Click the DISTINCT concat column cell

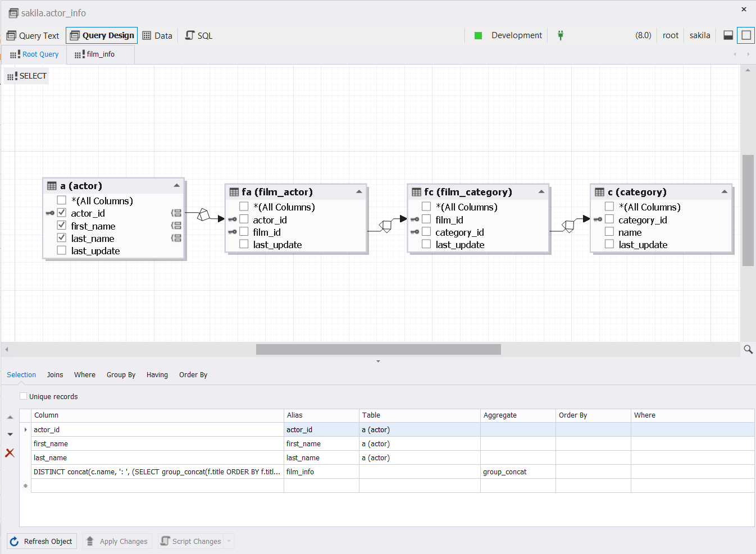click(x=157, y=471)
